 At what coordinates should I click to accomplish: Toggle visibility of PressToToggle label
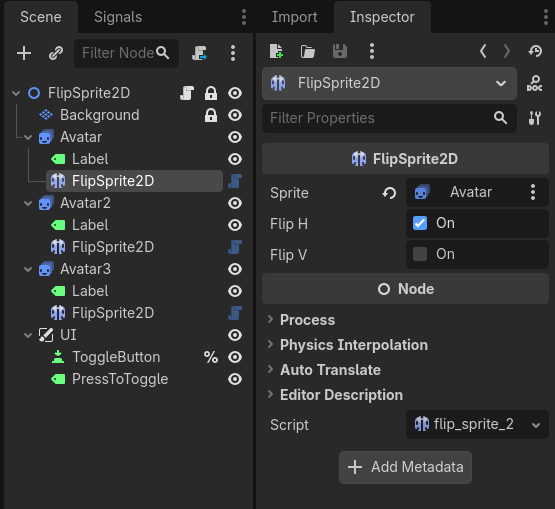click(x=235, y=379)
